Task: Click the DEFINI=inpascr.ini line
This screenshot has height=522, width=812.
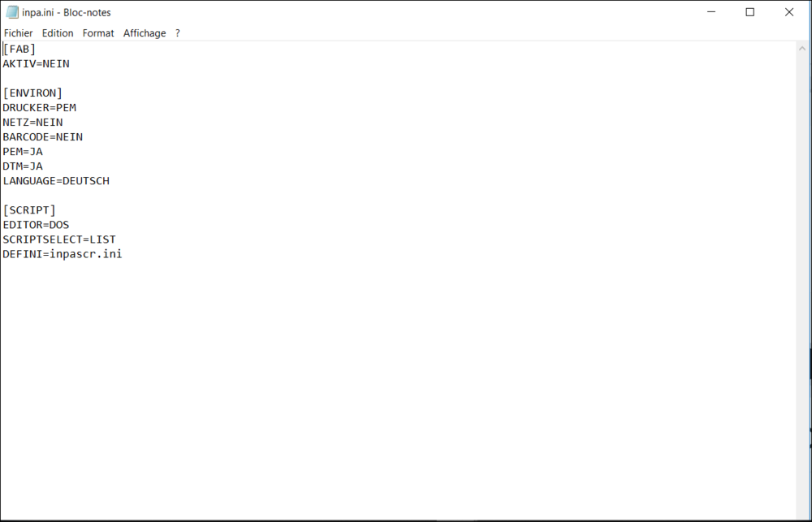Action: (x=63, y=254)
